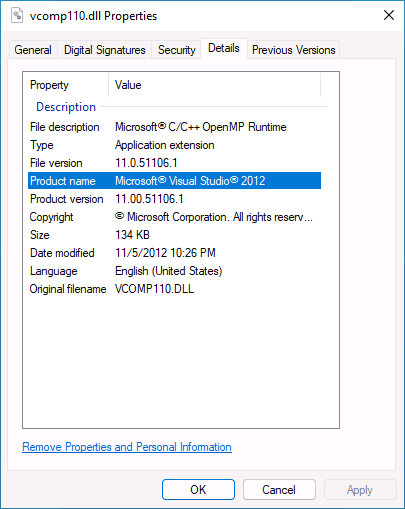
Task: Select the Copyright property row
Action: point(174,217)
